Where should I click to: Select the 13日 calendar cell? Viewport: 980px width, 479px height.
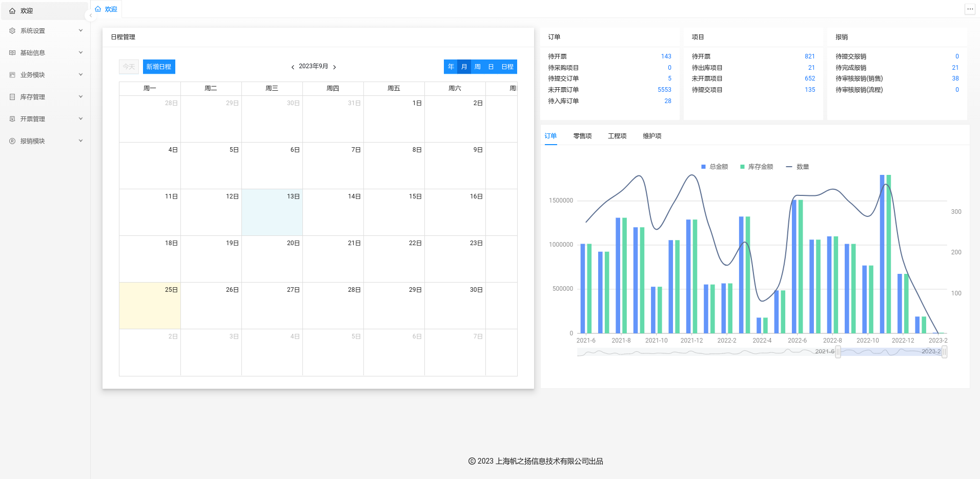coord(272,212)
